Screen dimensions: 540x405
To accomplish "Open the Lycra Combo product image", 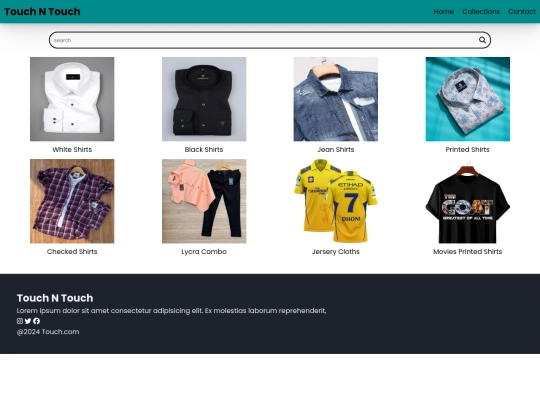I will (x=204, y=201).
